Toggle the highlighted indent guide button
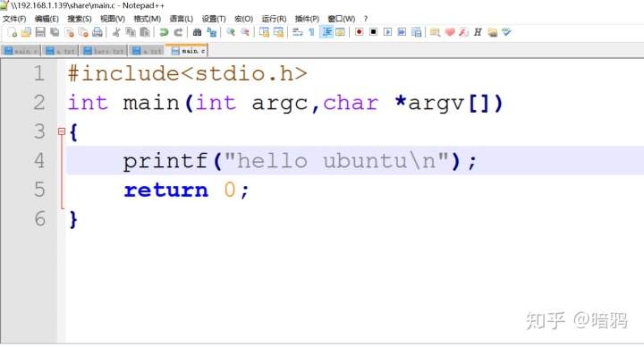Screen dimensions: 644x347 (x=326, y=32)
